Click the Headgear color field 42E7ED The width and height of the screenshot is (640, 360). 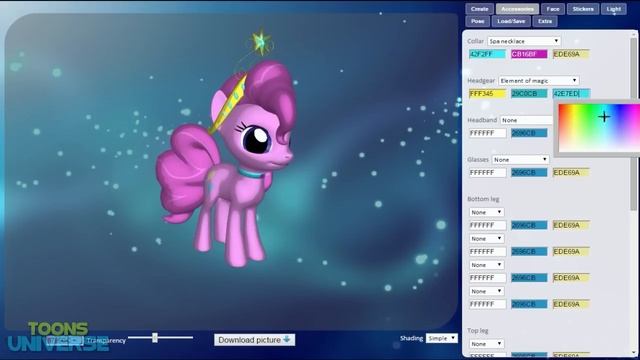tap(571, 94)
